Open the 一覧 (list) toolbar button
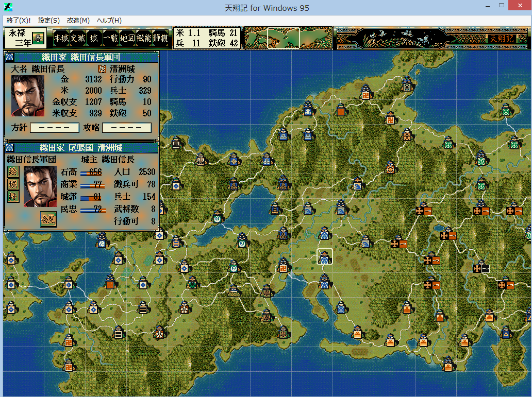This screenshot has width=532, height=397. 111,38
